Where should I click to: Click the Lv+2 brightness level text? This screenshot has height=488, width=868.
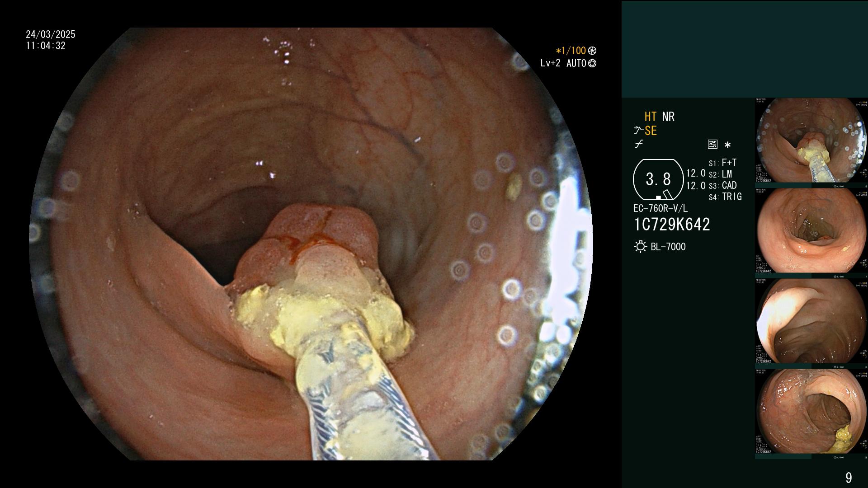pos(550,63)
